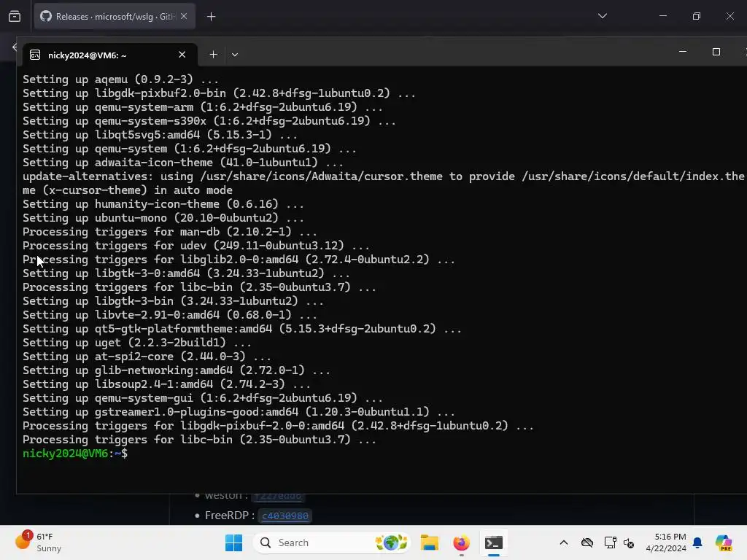Show hidden system tray icons

click(x=564, y=542)
